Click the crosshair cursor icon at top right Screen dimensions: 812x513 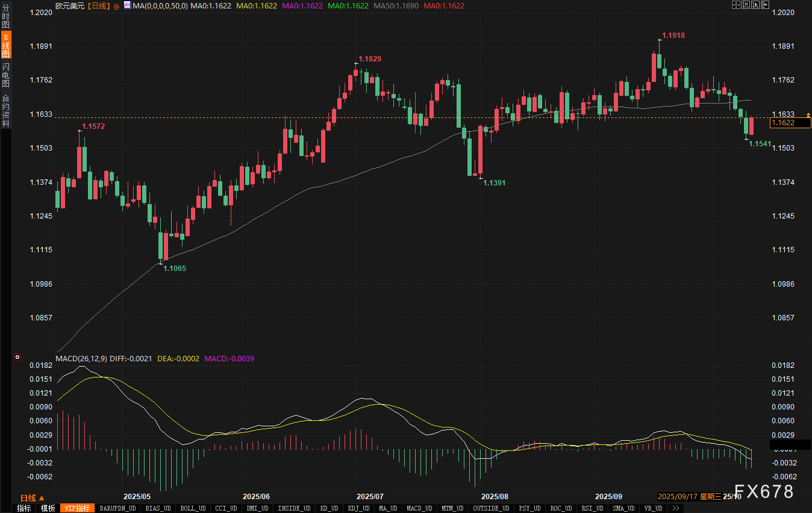736,5
